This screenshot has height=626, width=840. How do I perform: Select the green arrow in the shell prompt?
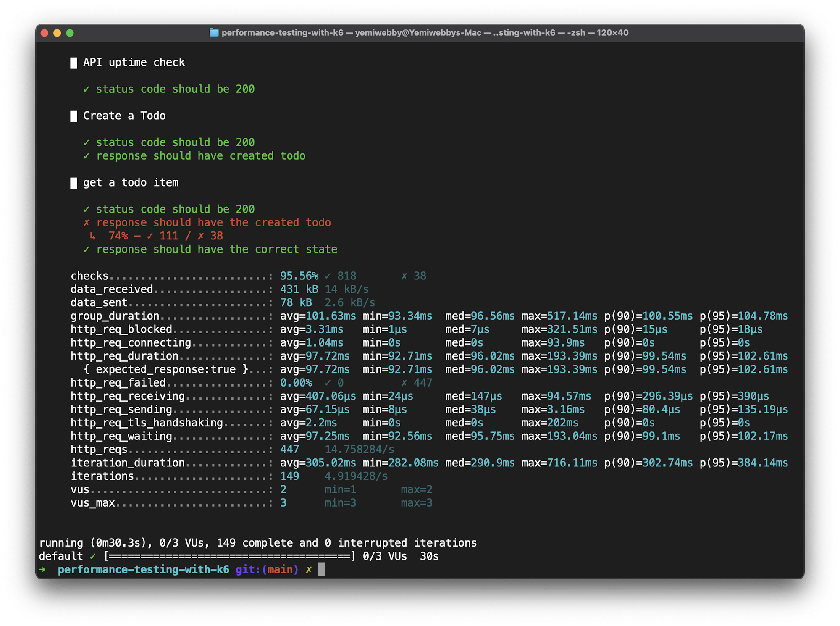pyautogui.click(x=42, y=570)
